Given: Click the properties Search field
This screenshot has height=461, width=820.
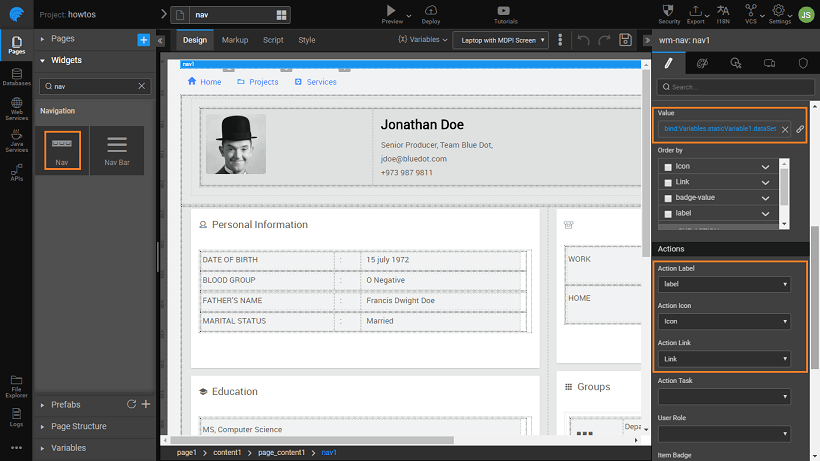Looking at the screenshot, I should pyautogui.click(x=735, y=87).
